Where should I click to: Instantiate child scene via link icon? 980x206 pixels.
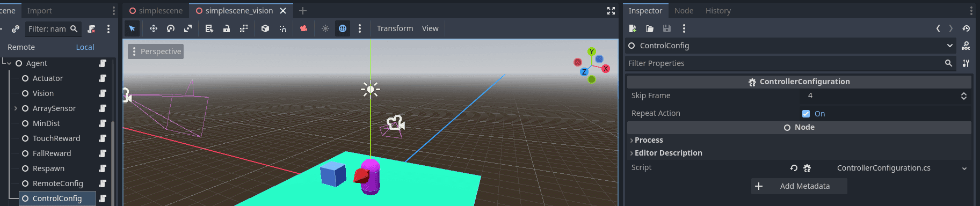click(16, 29)
